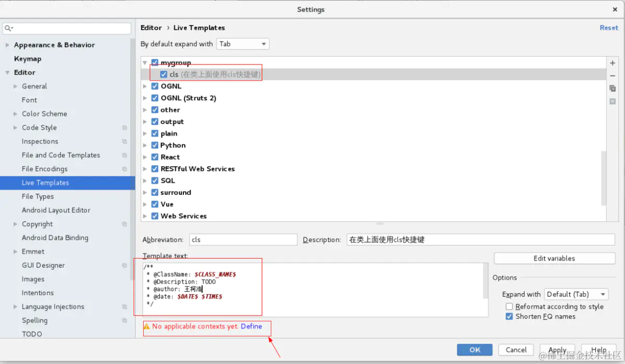625x364 pixels.
Task: Click the warning icon beside No applicable contexts
Action: (147, 327)
